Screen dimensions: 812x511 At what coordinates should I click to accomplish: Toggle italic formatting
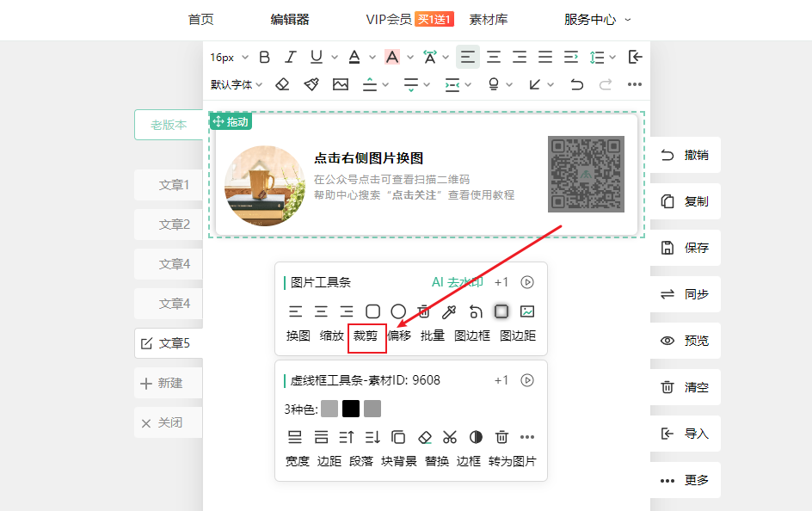[291, 57]
